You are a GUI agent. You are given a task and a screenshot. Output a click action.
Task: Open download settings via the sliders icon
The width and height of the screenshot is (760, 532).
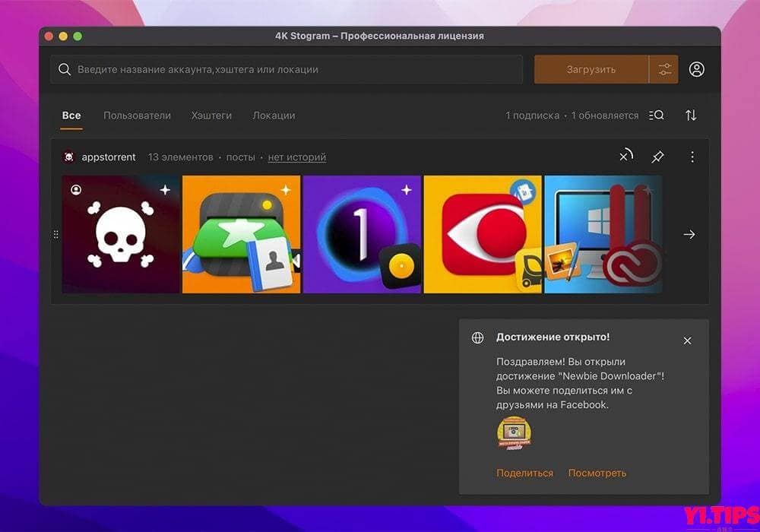point(664,68)
